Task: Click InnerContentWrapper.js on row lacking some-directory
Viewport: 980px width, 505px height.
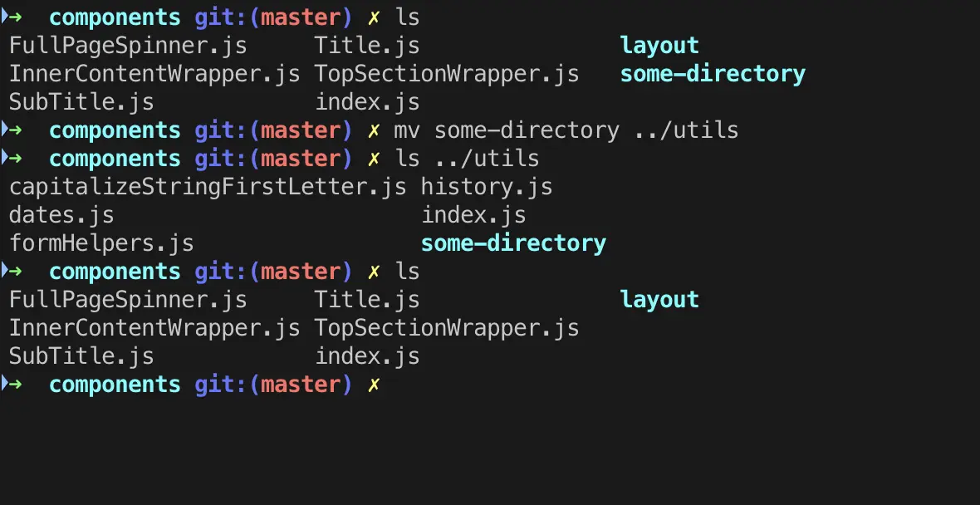Action: point(154,328)
